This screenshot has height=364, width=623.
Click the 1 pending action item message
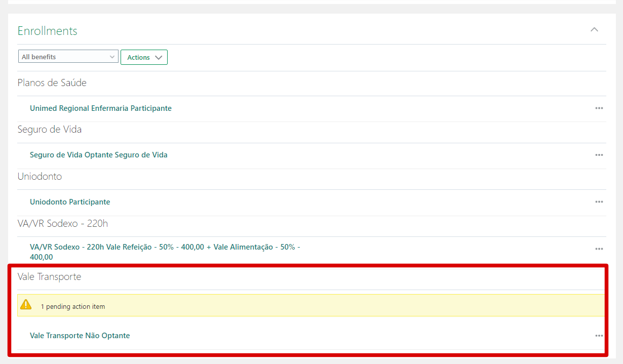(x=73, y=306)
